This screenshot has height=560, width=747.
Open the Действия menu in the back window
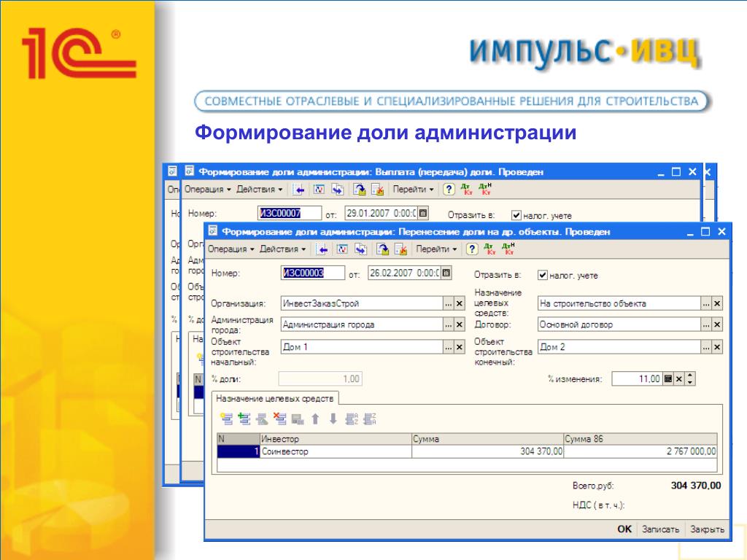coord(259,190)
